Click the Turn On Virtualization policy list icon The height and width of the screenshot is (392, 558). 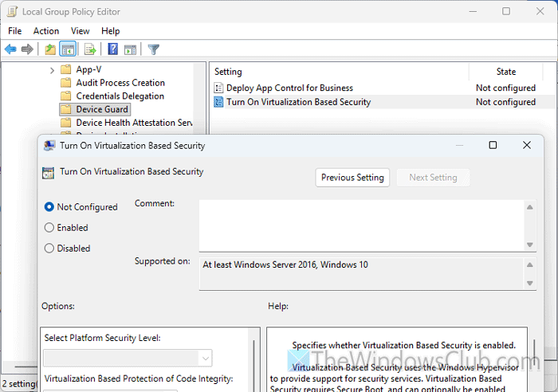(x=218, y=102)
